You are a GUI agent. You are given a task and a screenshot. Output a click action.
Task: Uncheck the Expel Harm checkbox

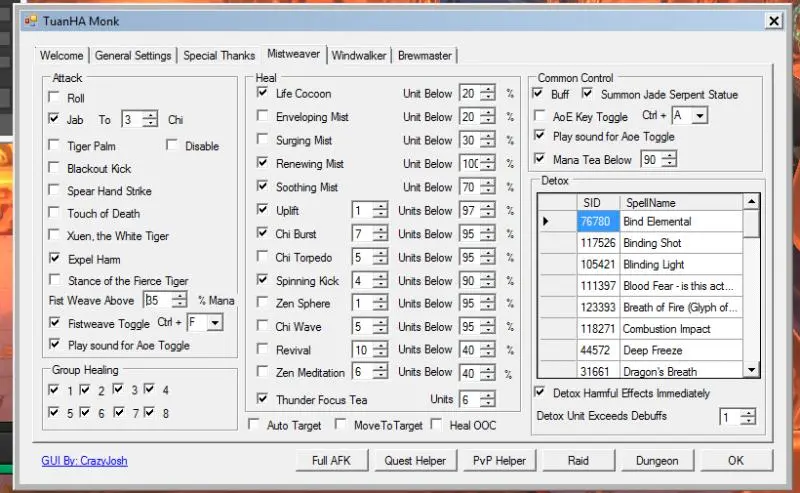(x=54, y=258)
